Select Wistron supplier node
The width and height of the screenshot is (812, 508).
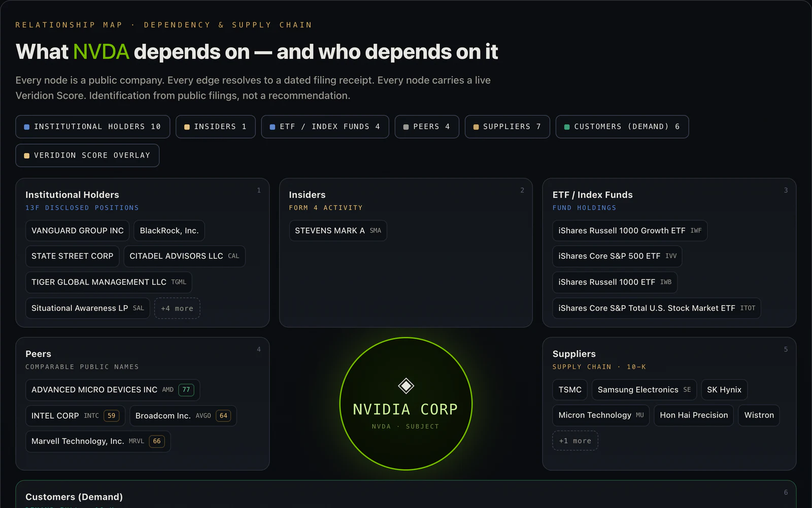pos(759,416)
